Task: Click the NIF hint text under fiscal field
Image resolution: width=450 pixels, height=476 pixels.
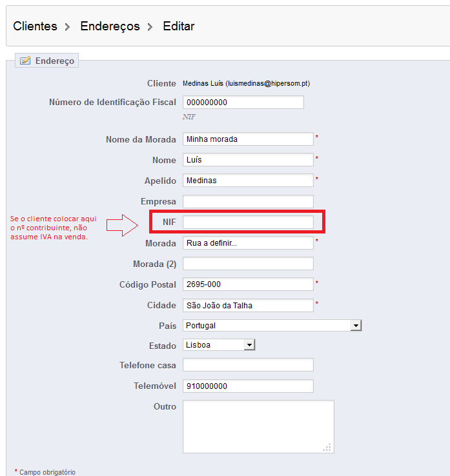Action: pyautogui.click(x=189, y=117)
